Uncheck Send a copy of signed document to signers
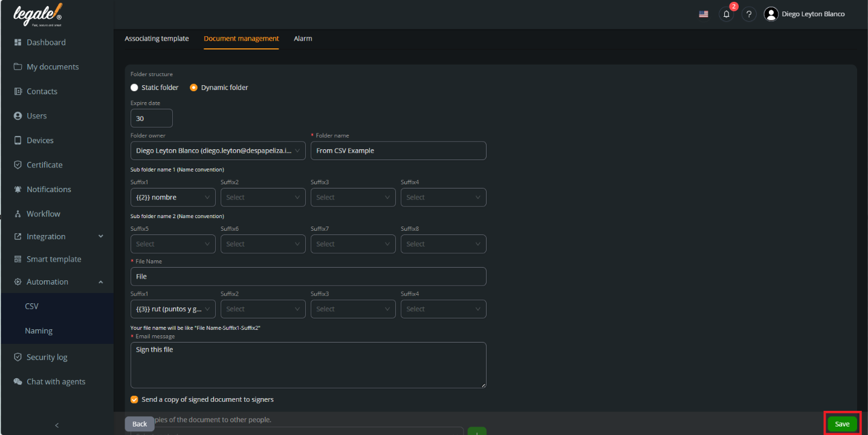The width and height of the screenshot is (868, 435). tap(134, 399)
